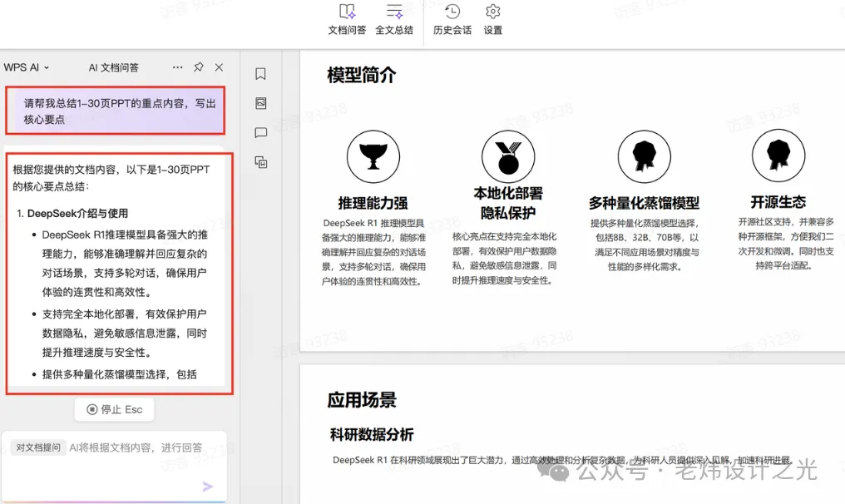845x504 pixels.
Task: Click the send arrow icon
Action: point(207,487)
